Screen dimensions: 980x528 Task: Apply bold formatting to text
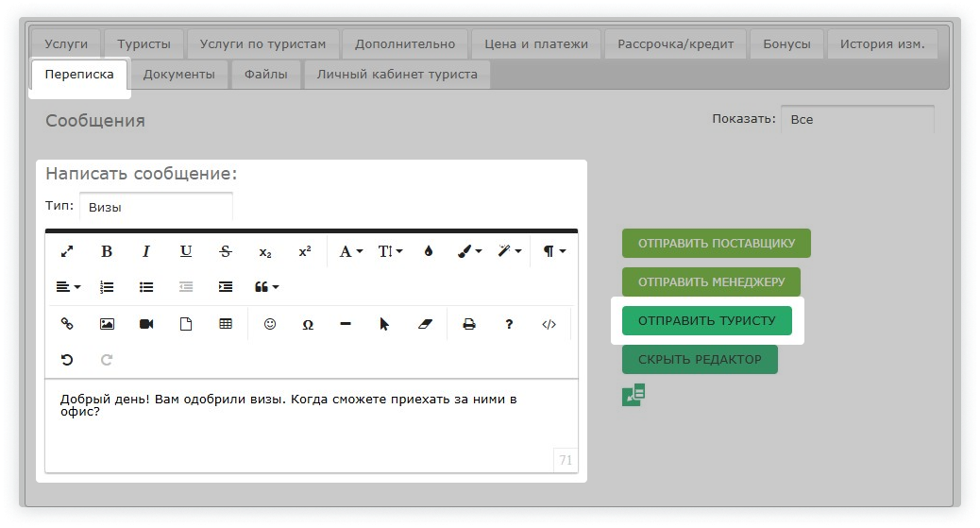107,251
